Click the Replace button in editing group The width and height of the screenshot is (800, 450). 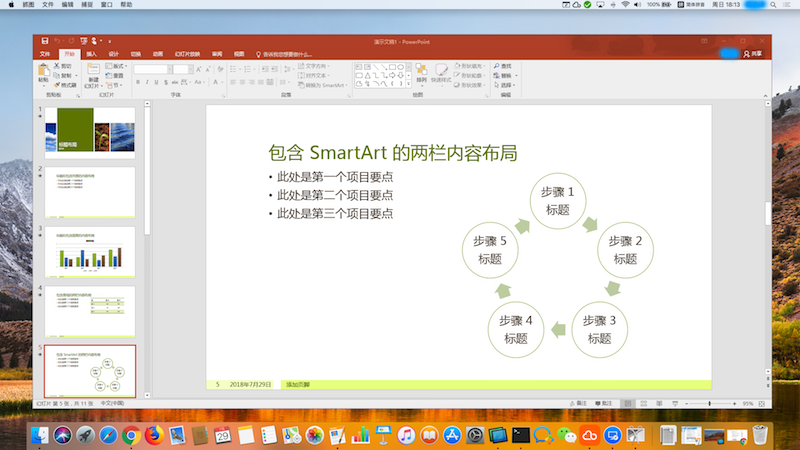(x=504, y=76)
